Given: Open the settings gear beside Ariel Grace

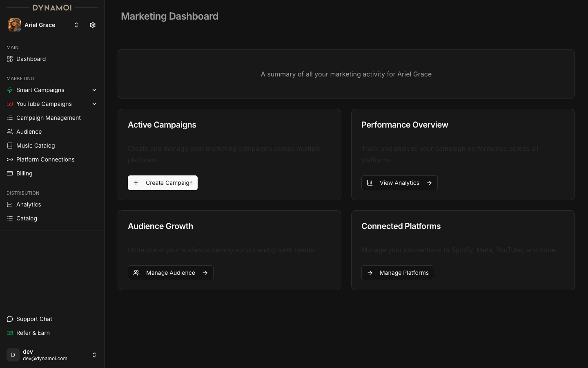Looking at the screenshot, I should pyautogui.click(x=93, y=25).
